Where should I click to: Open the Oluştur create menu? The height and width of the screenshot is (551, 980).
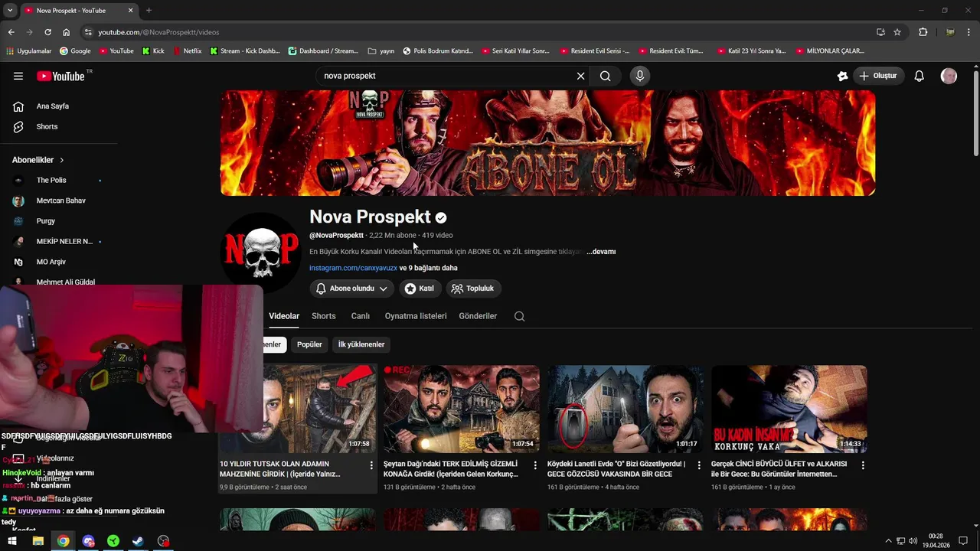point(878,76)
